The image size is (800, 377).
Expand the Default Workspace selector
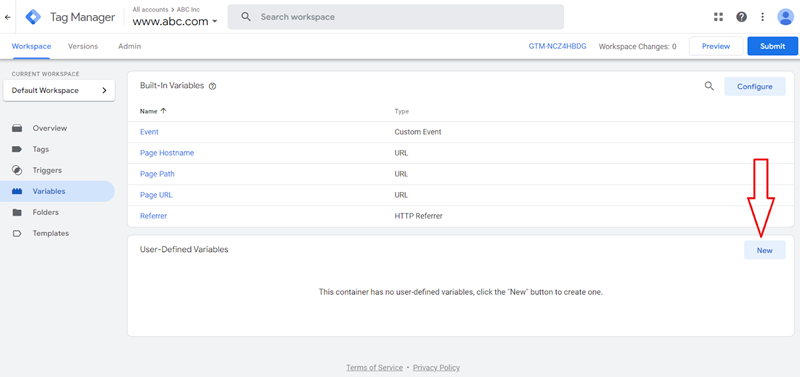pyautogui.click(x=59, y=90)
